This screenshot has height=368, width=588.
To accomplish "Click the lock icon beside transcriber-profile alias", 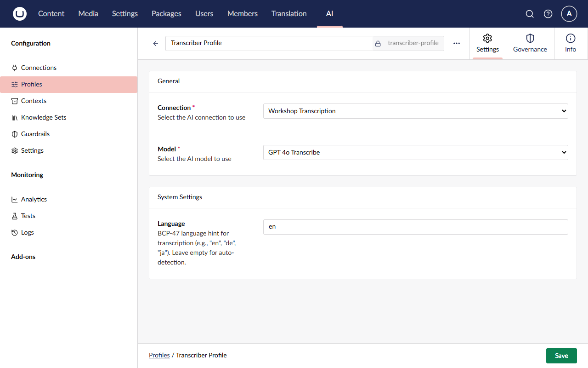I will [378, 43].
